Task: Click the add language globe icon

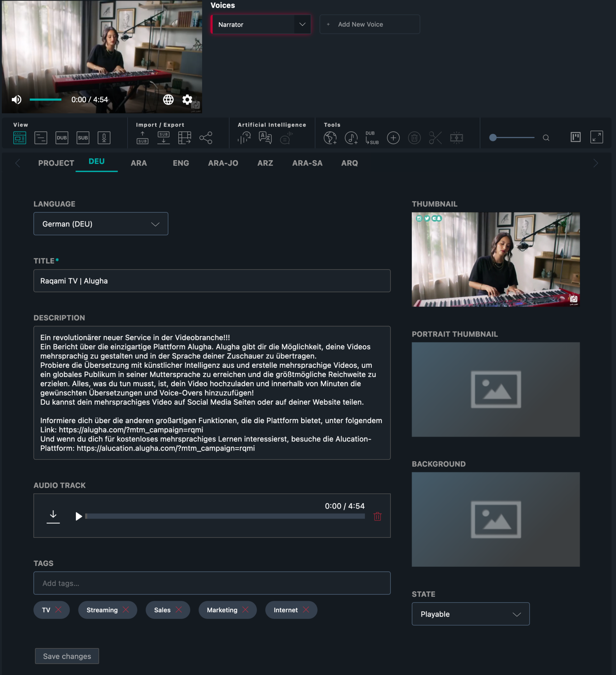Action: 330,138
